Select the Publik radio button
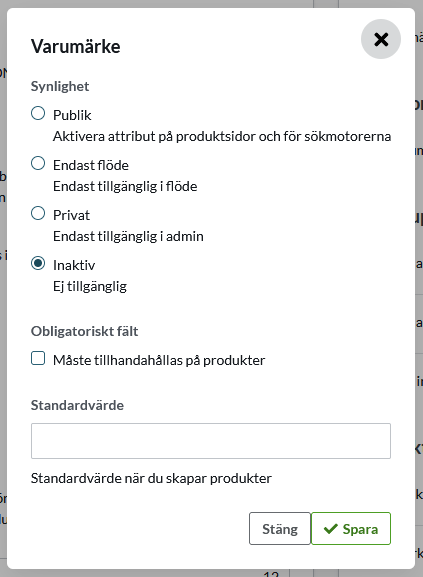423x577 pixels. pos(38,113)
